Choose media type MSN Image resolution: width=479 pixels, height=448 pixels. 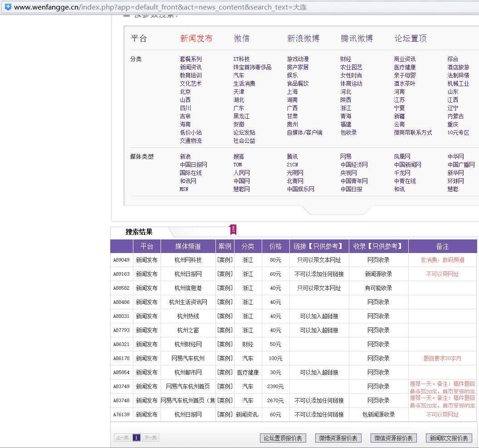point(184,190)
